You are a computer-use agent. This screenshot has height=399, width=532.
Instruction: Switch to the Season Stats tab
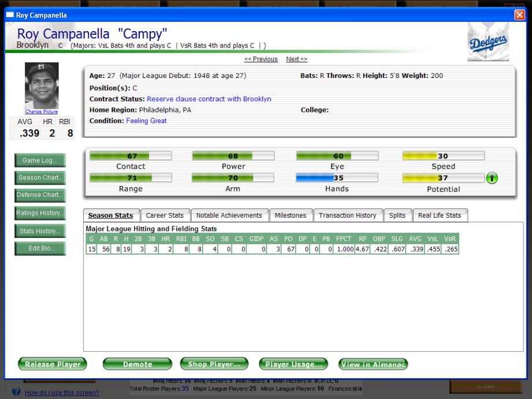[x=110, y=215]
